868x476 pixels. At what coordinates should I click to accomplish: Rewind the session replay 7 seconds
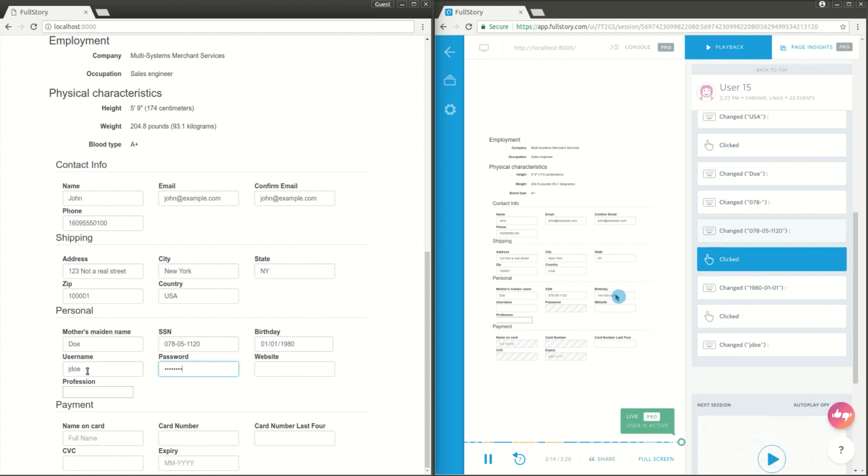[x=519, y=459]
